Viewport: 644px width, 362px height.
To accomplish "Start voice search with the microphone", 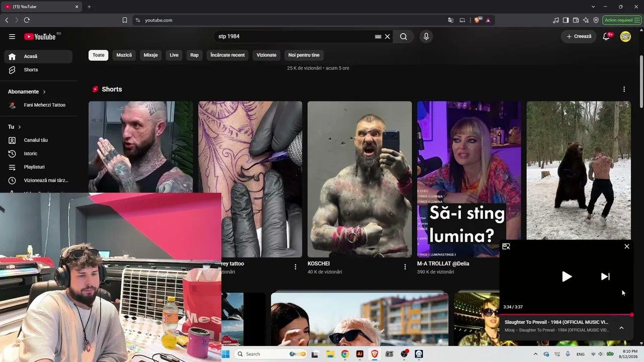I will (426, 36).
